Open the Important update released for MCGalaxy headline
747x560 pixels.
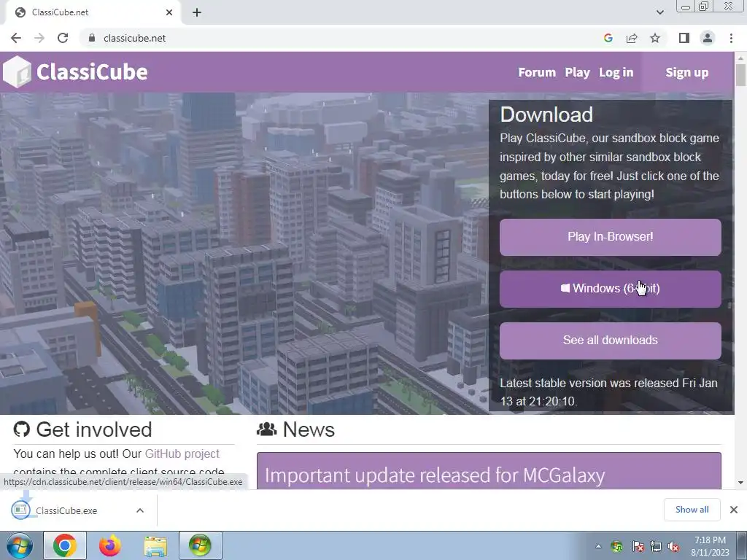435,475
